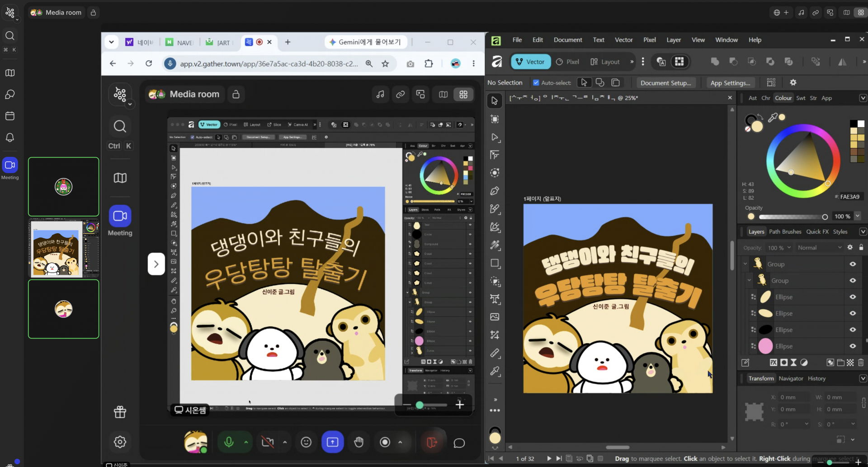Click the App Settings... button

click(730, 83)
